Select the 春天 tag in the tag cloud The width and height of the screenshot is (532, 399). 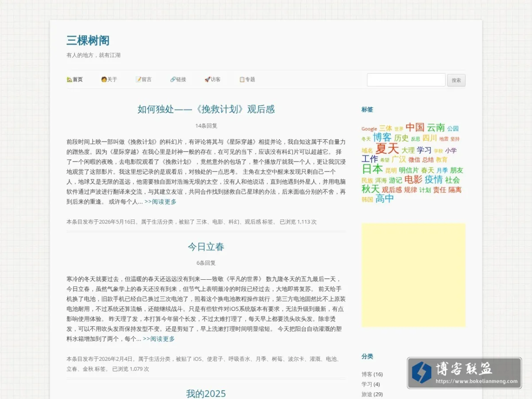tap(428, 170)
